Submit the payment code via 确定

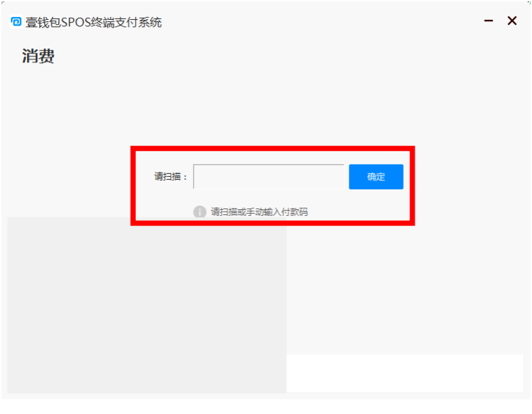pyautogui.click(x=376, y=176)
